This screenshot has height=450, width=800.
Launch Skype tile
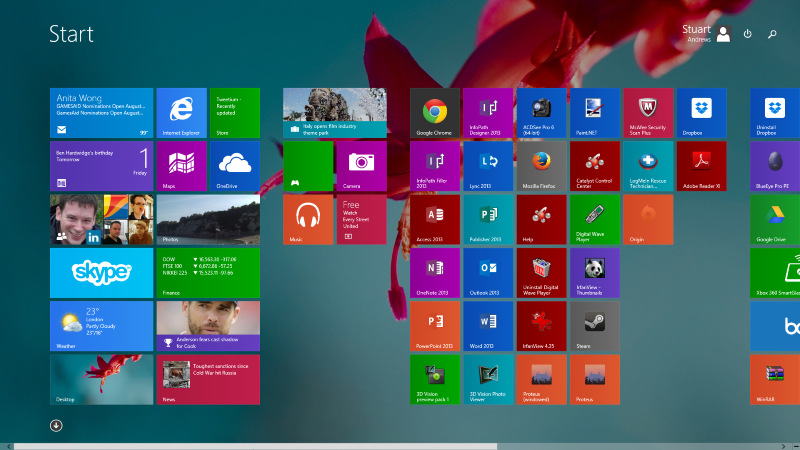(x=102, y=273)
